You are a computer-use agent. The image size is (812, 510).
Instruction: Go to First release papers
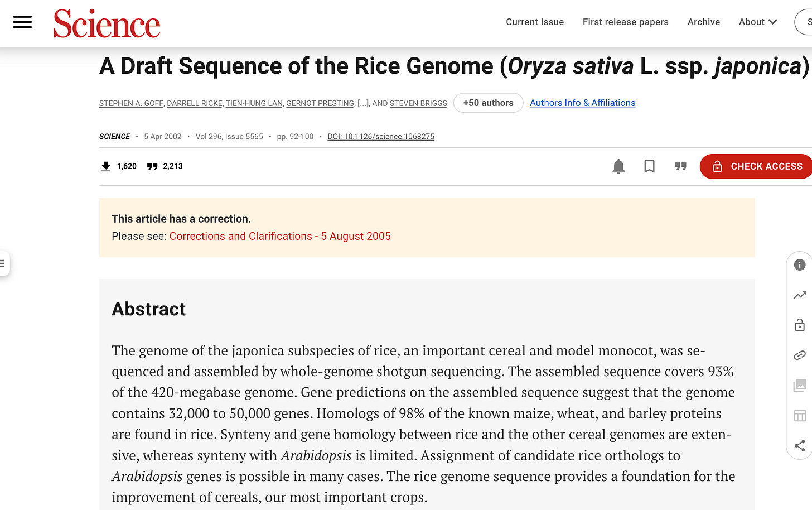626,22
